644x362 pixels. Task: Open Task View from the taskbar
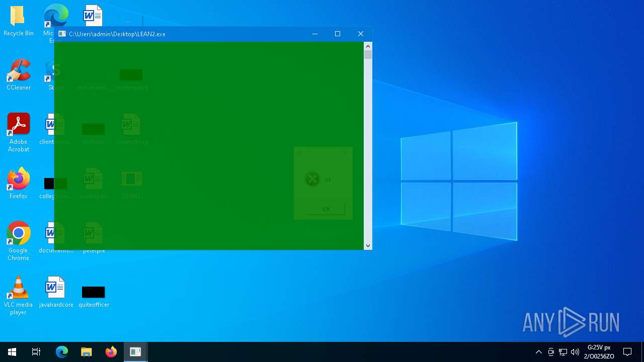click(36, 352)
